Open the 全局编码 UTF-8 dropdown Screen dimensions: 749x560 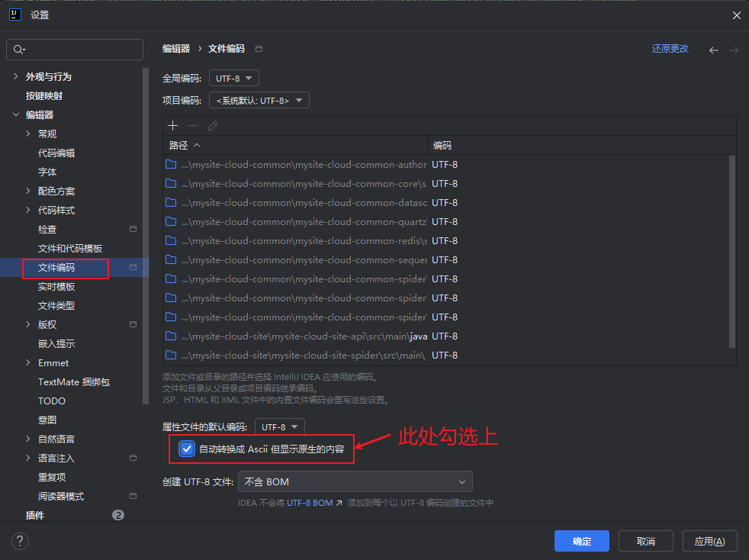234,79
